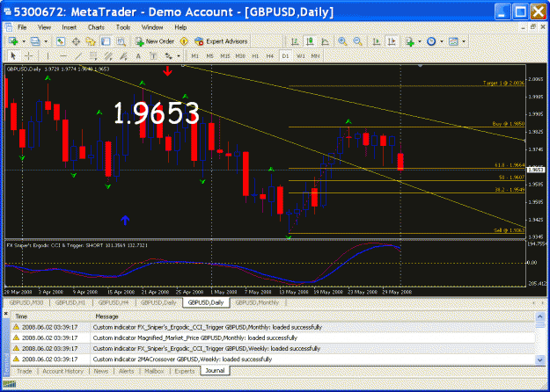Select the Crosshair tool

pyautogui.click(x=29, y=55)
